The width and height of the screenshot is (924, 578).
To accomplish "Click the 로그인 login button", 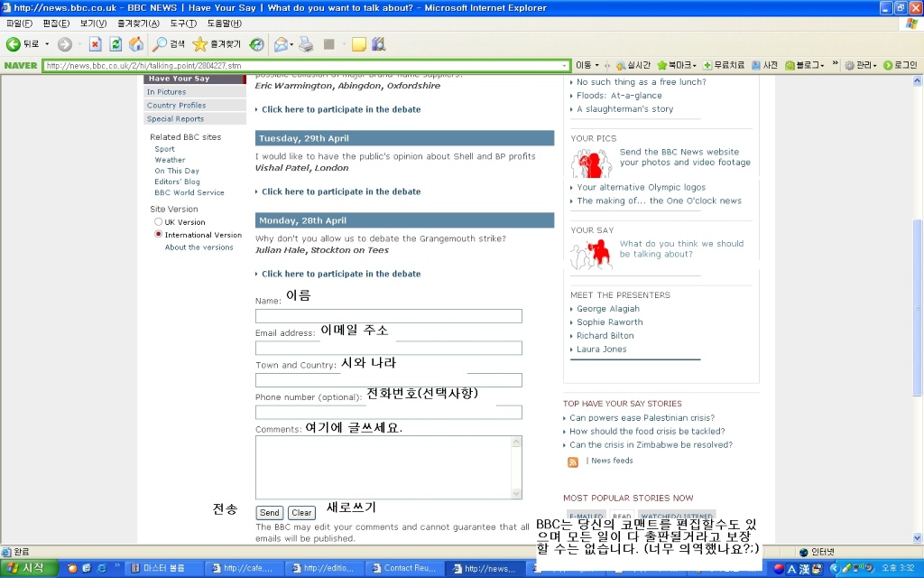I will [x=900, y=65].
